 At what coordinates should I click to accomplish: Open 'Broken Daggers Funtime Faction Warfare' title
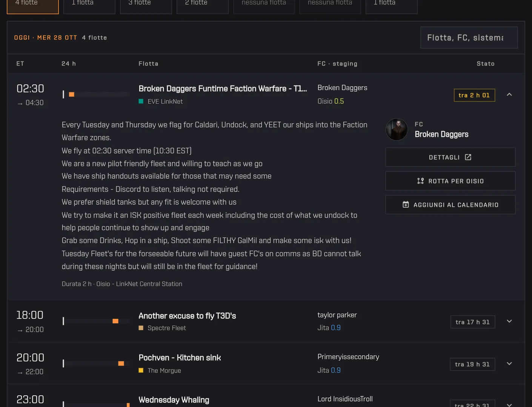[223, 89]
